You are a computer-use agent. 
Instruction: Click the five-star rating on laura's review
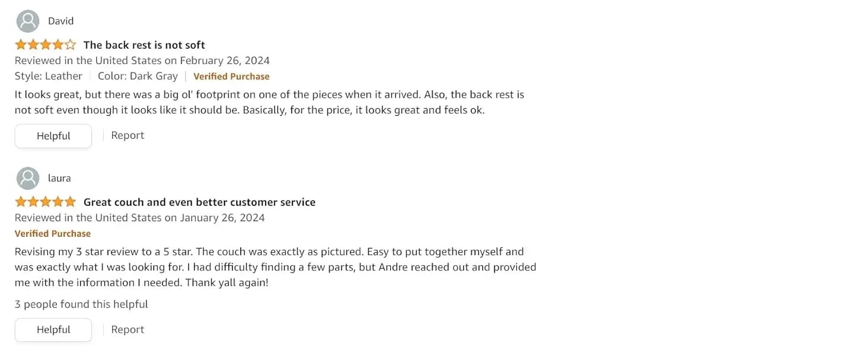46,202
